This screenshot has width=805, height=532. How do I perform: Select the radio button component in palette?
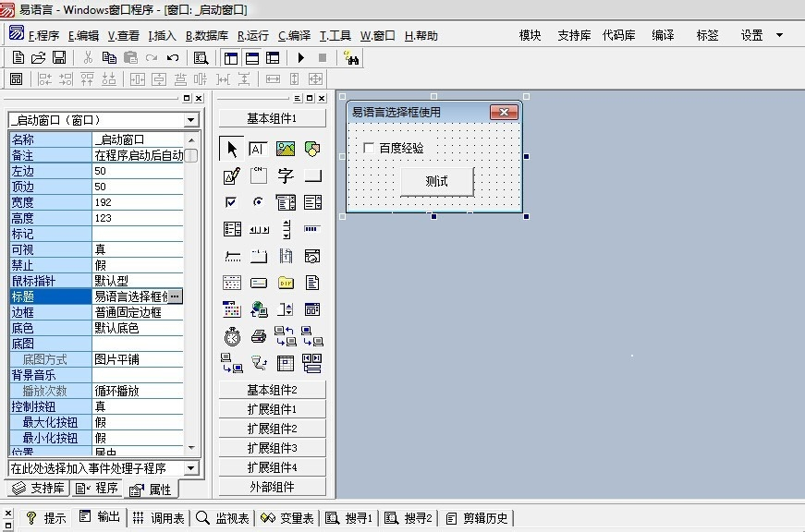(259, 202)
